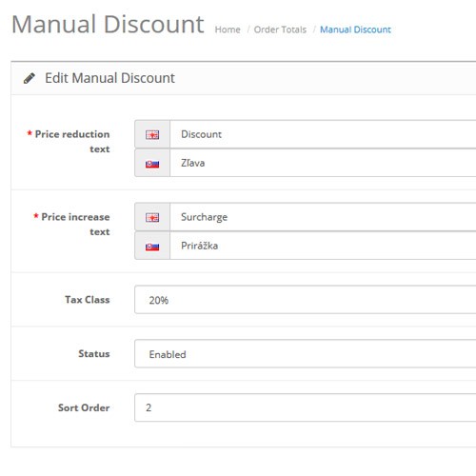This screenshot has height=476, width=476.
Task: Open the Tax Class dropdown
Action: tap(306, 300)
